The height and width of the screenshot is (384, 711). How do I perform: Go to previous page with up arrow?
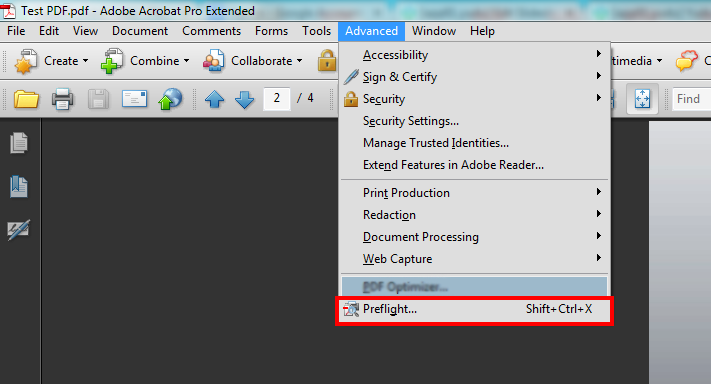point(214,99)
